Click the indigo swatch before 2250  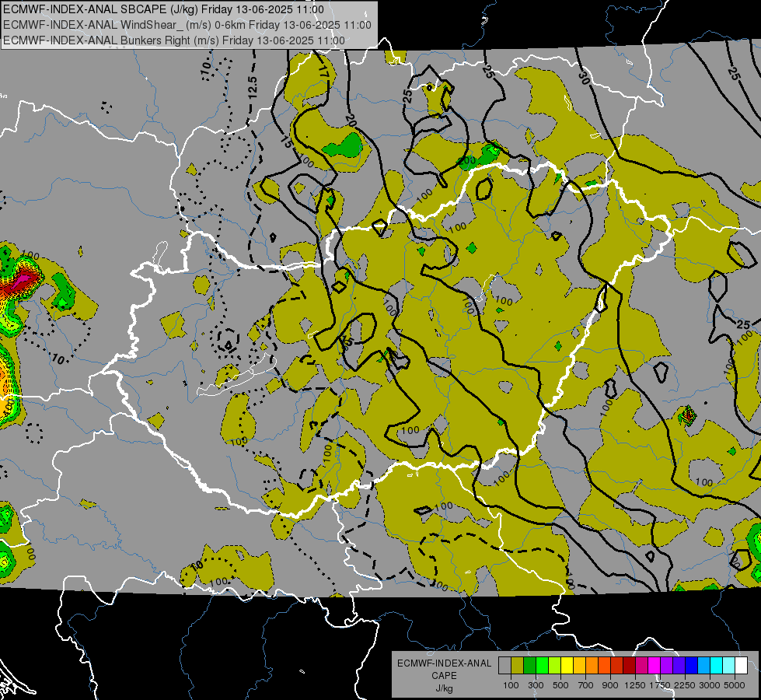click(679, 666)
